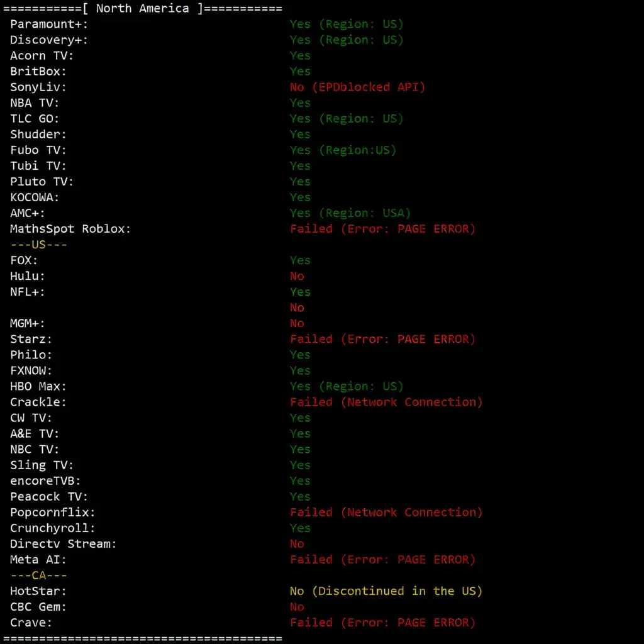The width and height of the screenshot is (644, 644).
Task: Select the 'SonyLiv:' service name
Action: 38,87
